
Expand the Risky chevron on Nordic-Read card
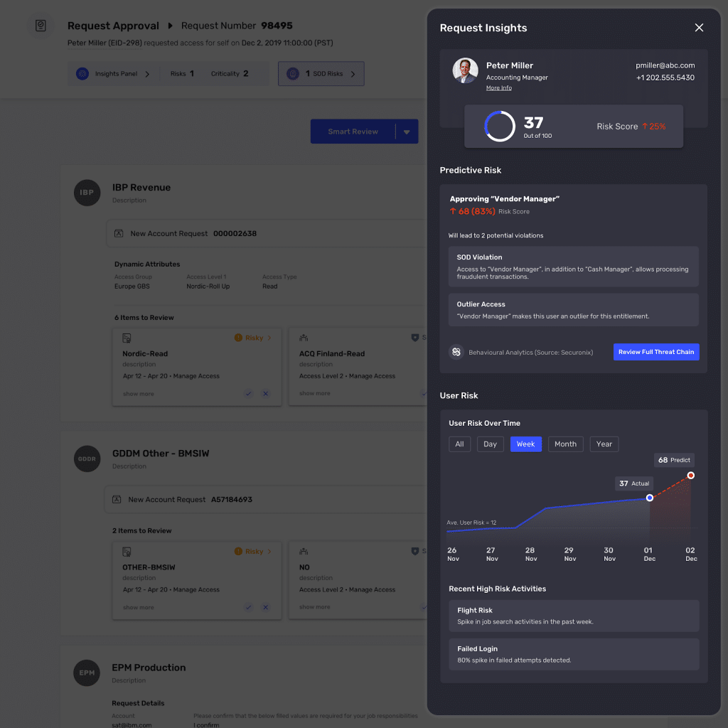269,338
